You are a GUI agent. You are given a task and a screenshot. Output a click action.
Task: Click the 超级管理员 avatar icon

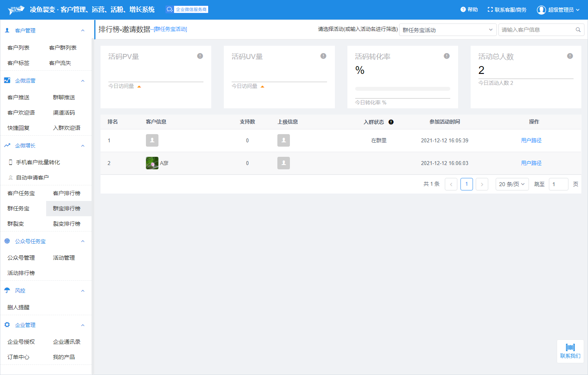point(541,10)
